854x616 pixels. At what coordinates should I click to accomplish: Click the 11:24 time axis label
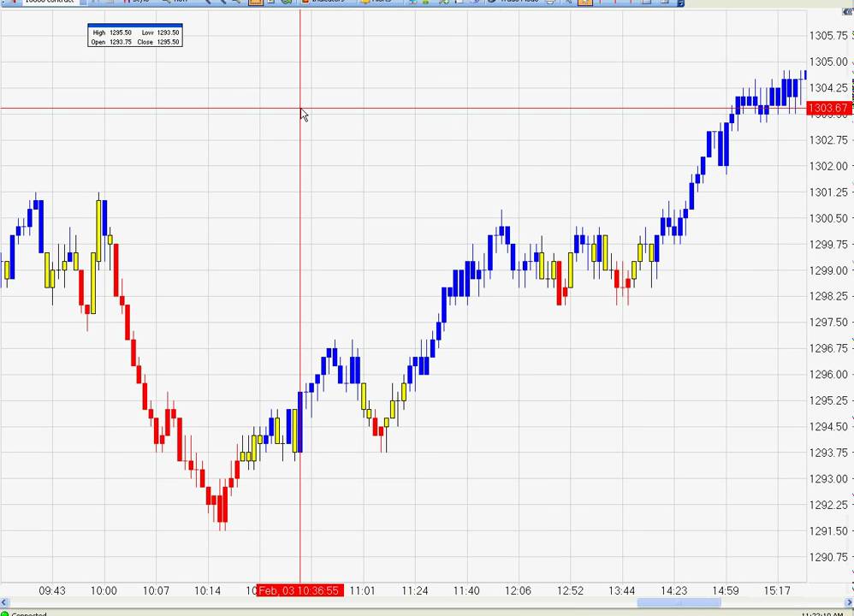coord(415,591)
